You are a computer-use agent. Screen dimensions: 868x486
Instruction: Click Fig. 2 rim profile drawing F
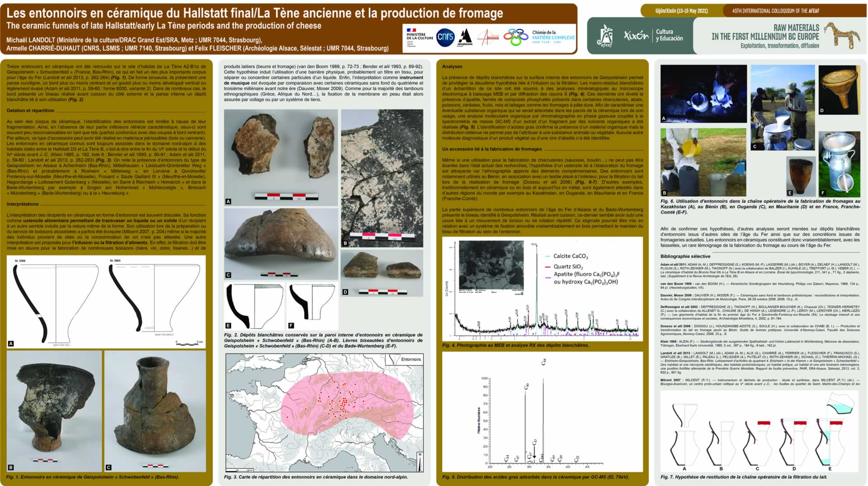[x=312, y=305]
